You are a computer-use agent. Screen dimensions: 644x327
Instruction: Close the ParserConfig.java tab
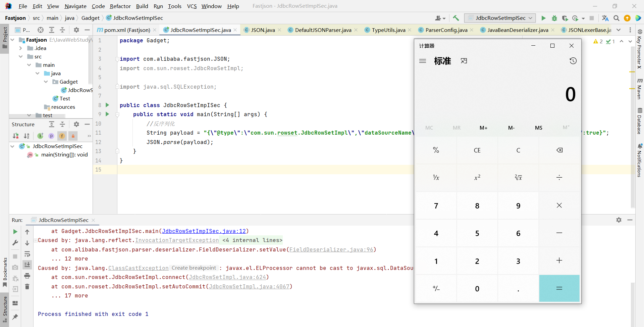pyautogui.click(x=472, y=30)
